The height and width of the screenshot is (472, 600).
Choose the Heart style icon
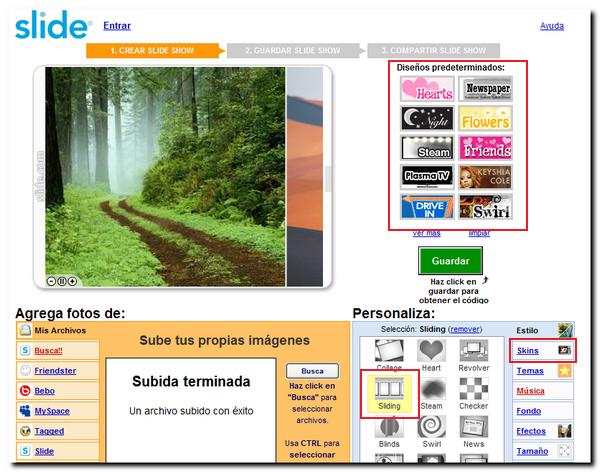pos(431,351)
